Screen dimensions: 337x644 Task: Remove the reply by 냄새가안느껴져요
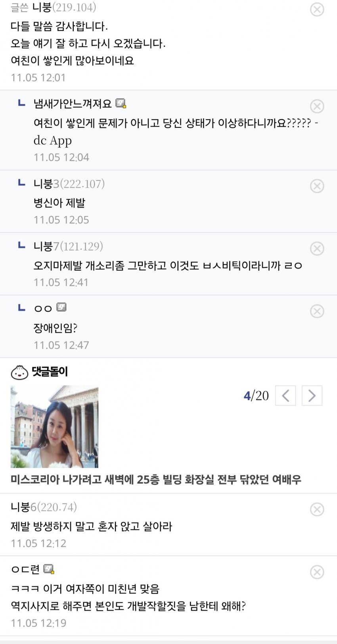(317, 106)
